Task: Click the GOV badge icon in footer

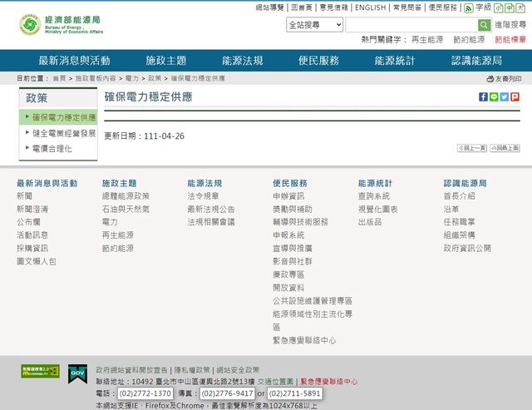Action: (78, 374)
